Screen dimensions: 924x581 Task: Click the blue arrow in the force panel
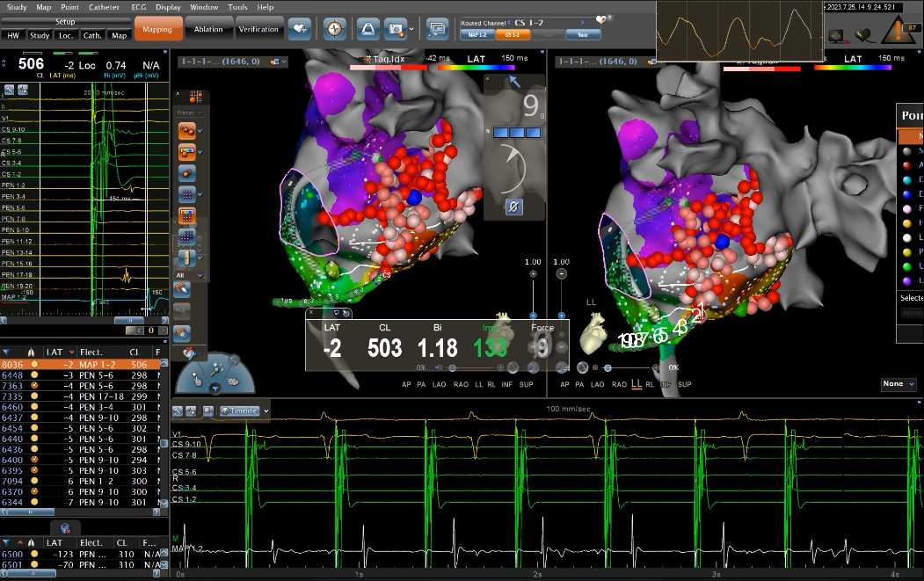514,82
